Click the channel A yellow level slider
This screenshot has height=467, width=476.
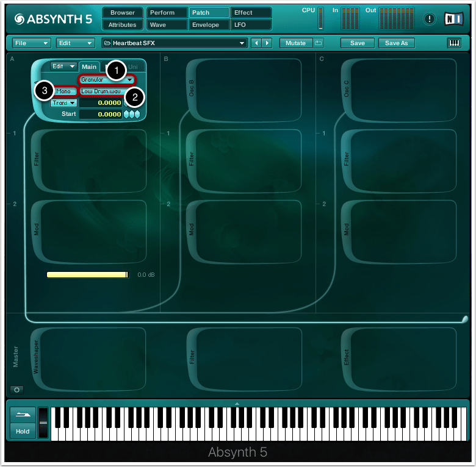(88, 275)
